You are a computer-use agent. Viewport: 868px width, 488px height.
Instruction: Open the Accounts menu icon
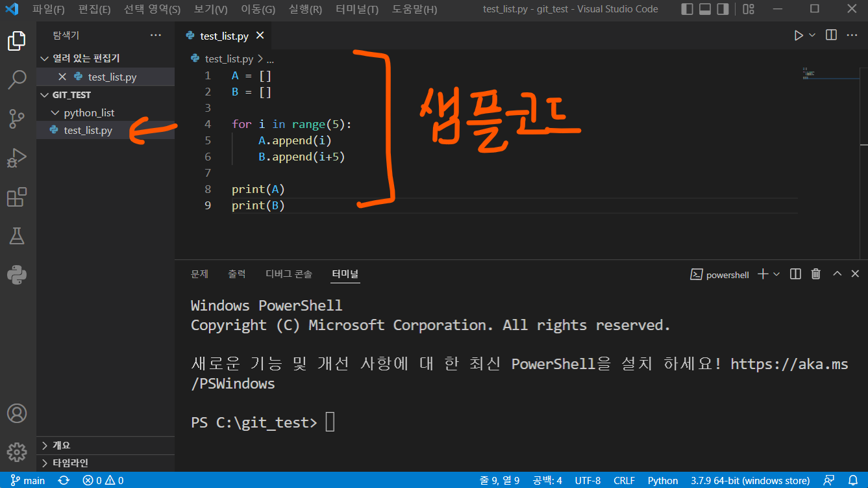[x=17, y=413]
